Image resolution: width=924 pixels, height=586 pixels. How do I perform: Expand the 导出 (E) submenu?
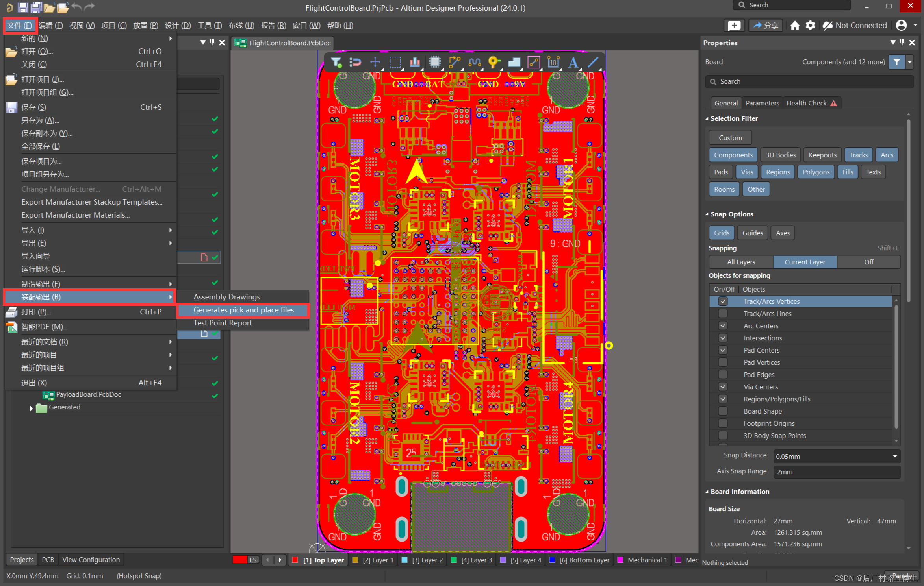pyautogui.click(x=90, y=243)
